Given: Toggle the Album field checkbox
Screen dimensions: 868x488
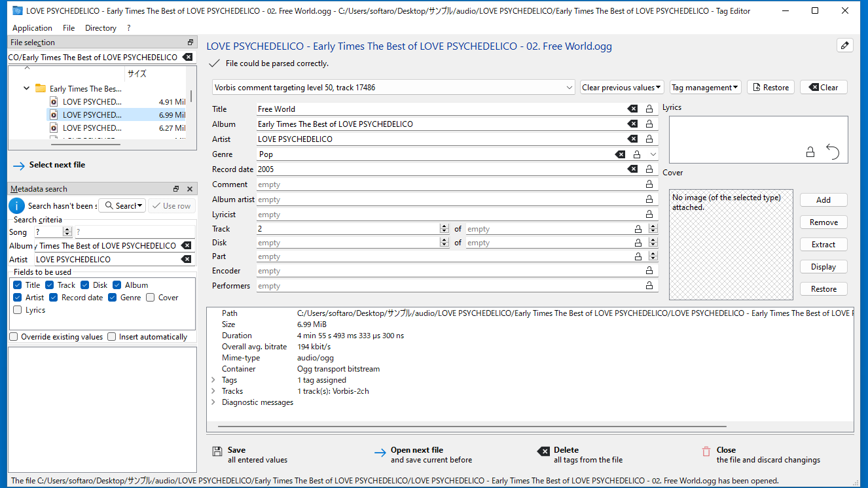Looking at the screenshot, I should (117, 285).
